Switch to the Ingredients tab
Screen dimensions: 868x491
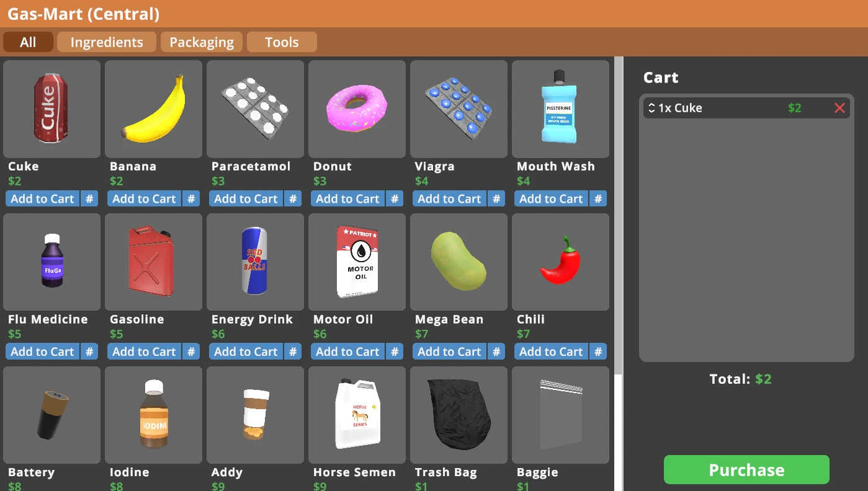click(x=107, y=42)
